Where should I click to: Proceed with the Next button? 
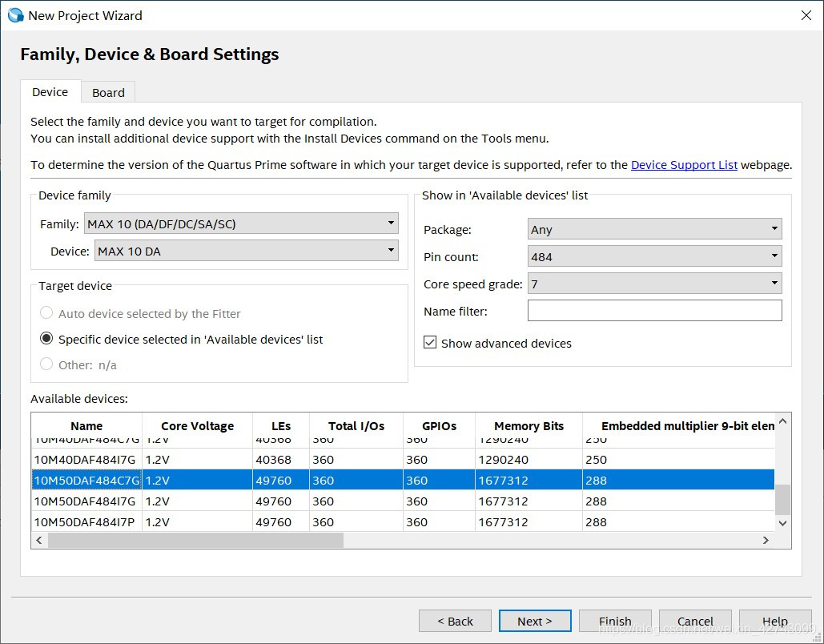click(x=535, y=621)
